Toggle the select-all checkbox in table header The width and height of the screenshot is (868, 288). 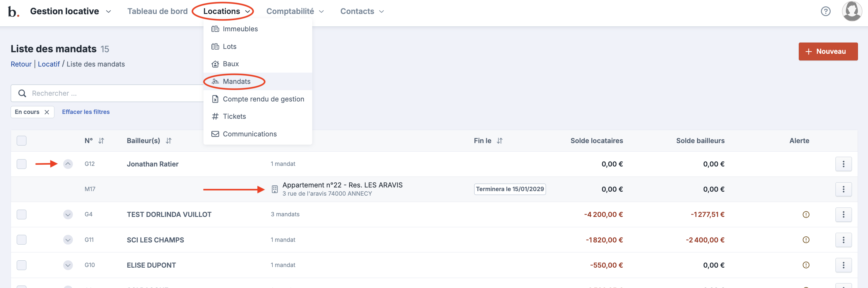22,141
